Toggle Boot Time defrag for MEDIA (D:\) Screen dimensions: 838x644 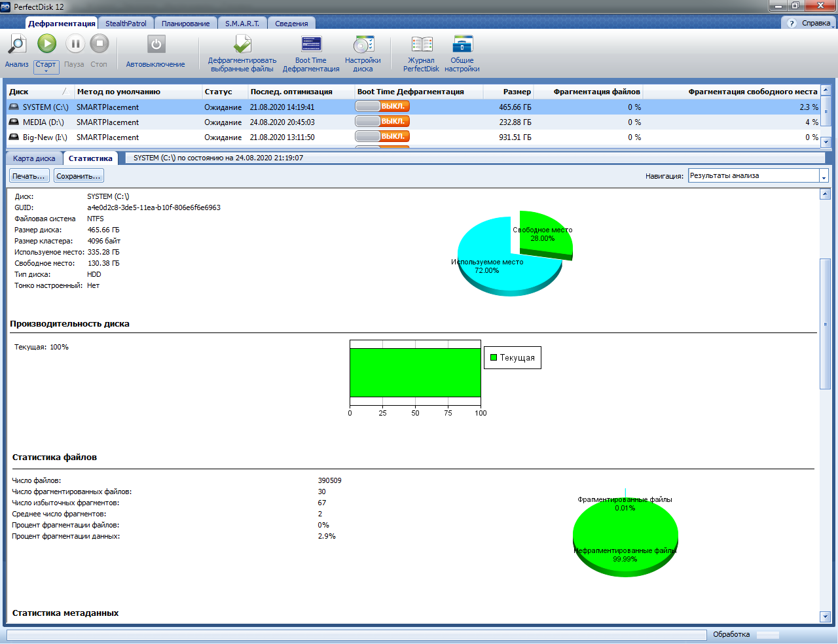pyautogui.click(x=382, y=122)
